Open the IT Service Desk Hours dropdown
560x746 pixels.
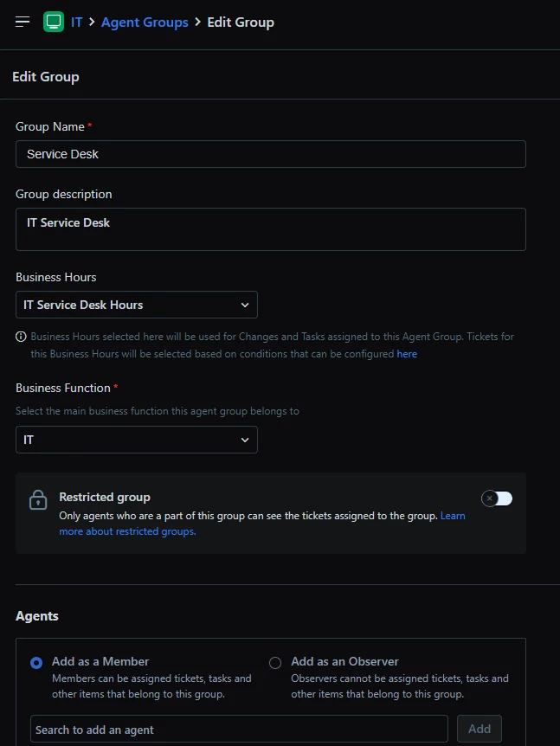coord(137,305)
